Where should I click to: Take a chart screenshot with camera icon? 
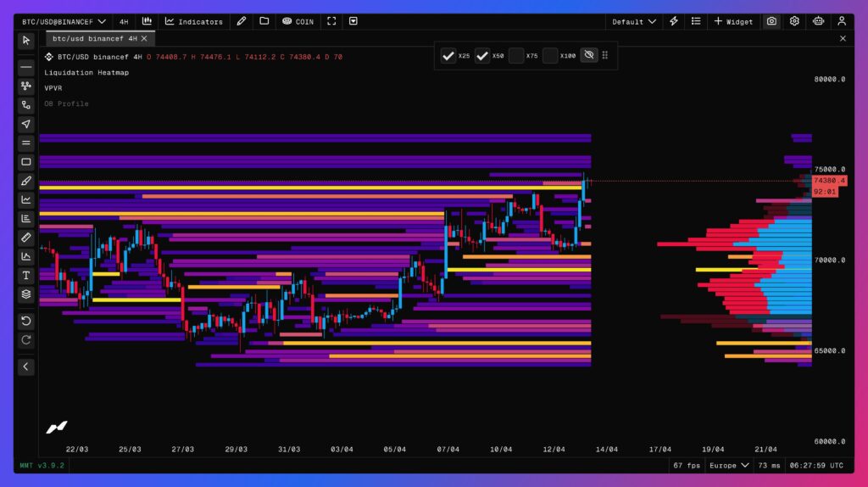771,21
